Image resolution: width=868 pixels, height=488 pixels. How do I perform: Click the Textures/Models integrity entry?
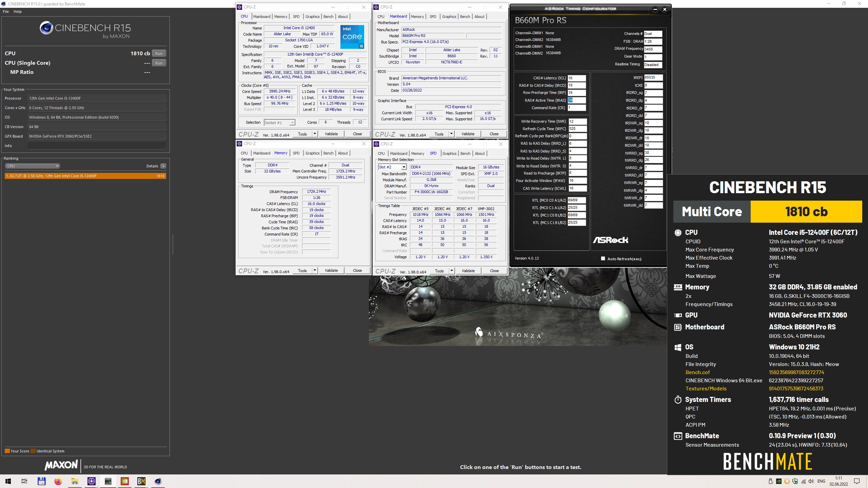click(x=706, y=389)
